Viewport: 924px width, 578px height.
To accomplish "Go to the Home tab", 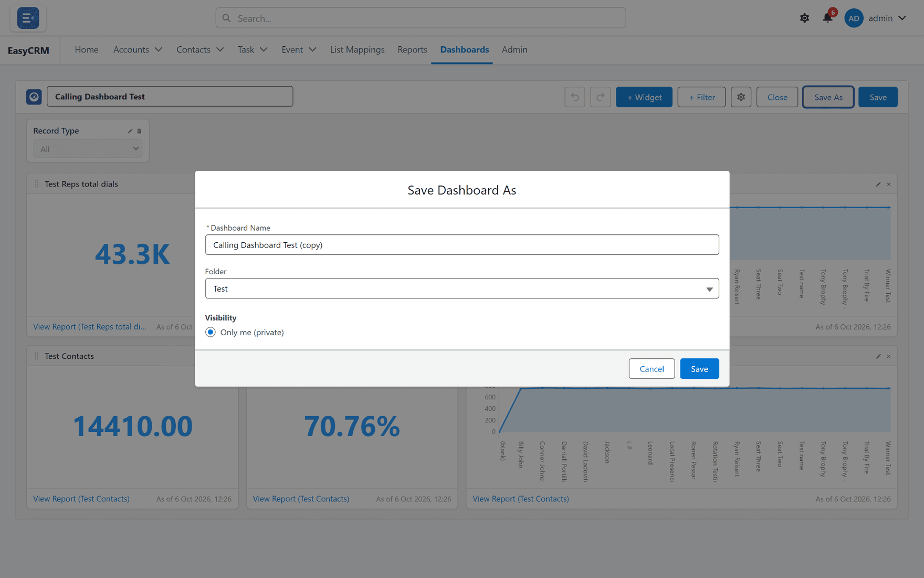I will click(x=87, y=49).
